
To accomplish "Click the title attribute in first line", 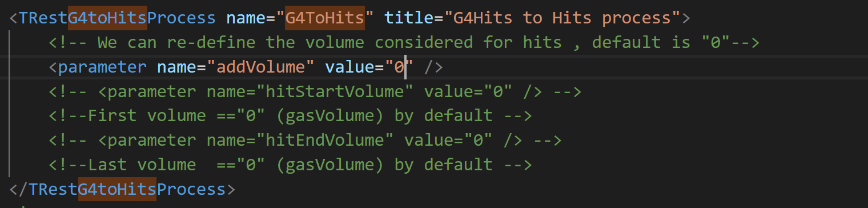I will [x=409, y=18].
